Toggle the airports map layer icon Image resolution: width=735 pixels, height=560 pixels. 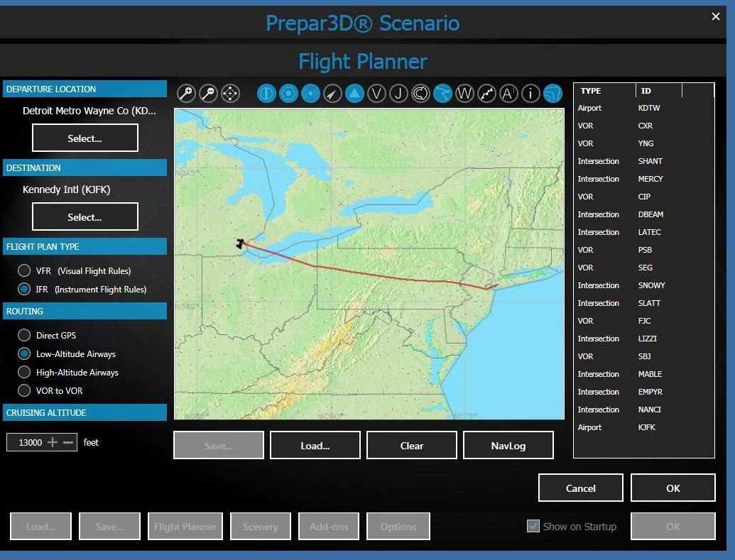(x=266, y=94)
